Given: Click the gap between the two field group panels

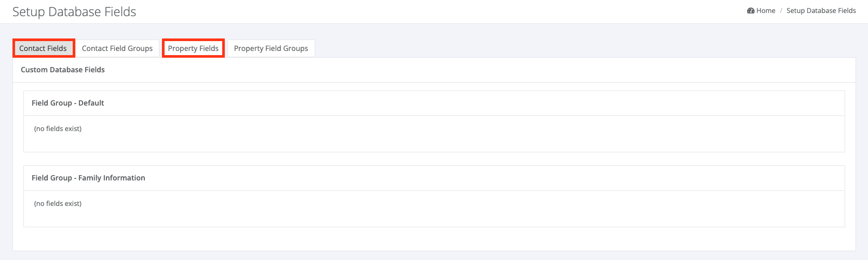Looking at the screenshot, I should click(x=434, y=159).
